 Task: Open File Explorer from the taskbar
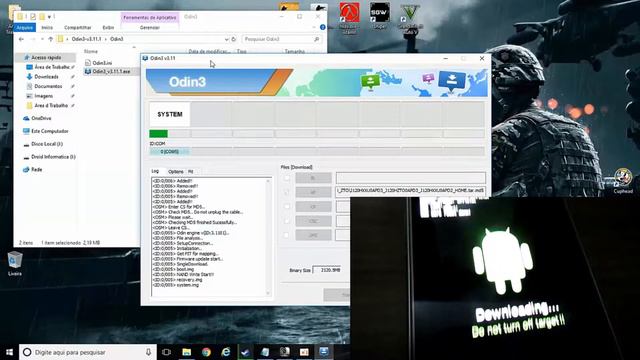coord(187,352)
